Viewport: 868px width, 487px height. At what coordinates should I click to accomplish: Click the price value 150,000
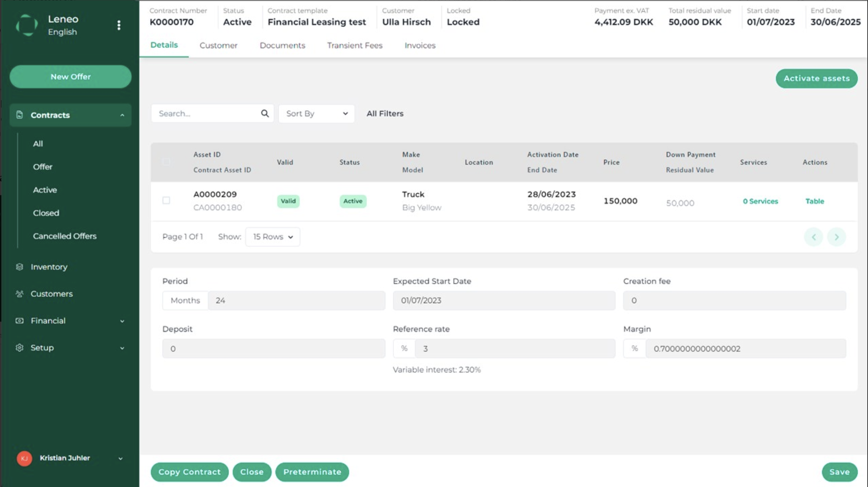click(x=620, y=201)
